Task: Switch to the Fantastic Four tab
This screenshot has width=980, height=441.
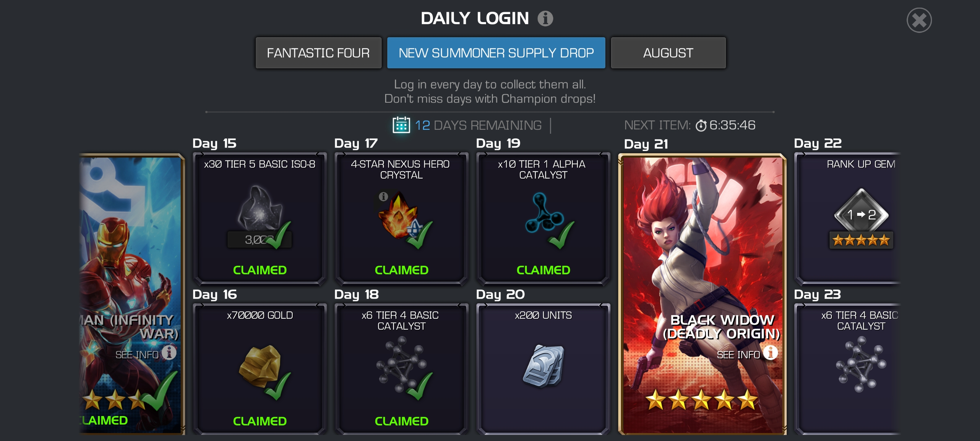Action: coord(318,53)
